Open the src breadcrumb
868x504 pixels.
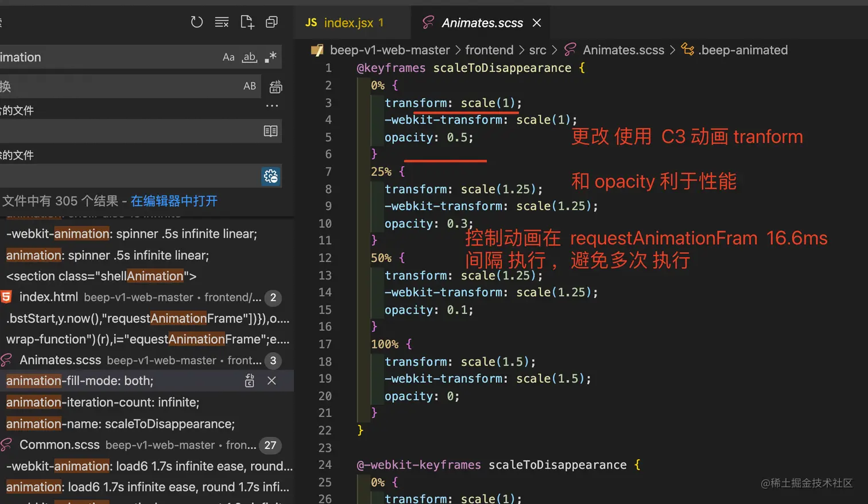[537, 50]
